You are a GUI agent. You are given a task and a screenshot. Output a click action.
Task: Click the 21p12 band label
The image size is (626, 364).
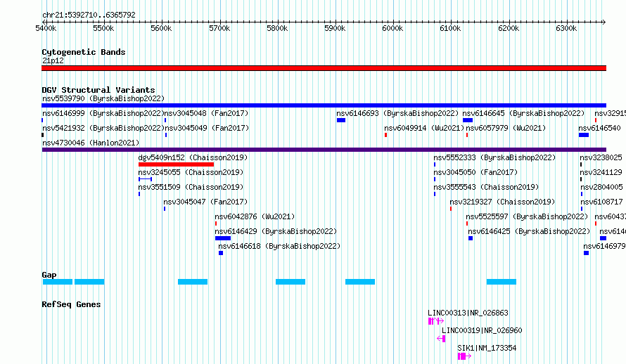pos(53,60)
